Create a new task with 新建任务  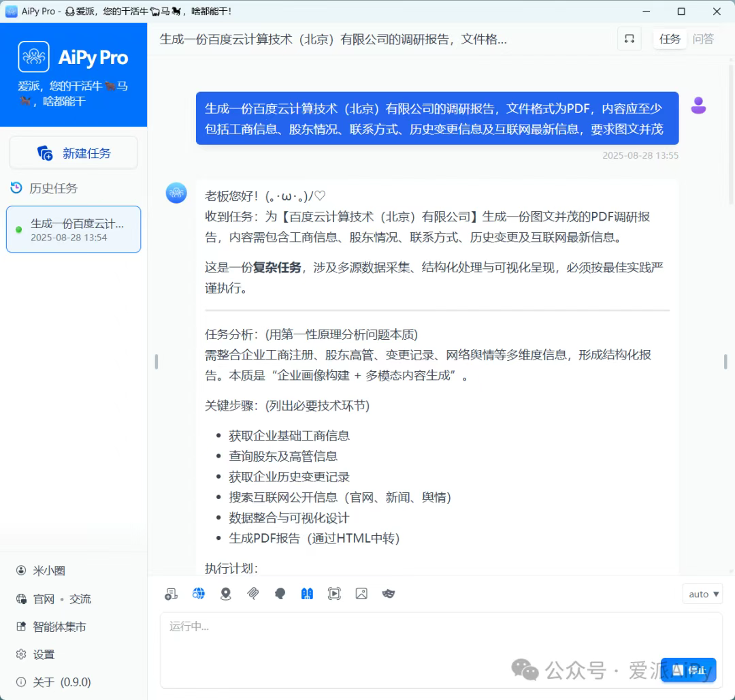click(x=73, y=153)
